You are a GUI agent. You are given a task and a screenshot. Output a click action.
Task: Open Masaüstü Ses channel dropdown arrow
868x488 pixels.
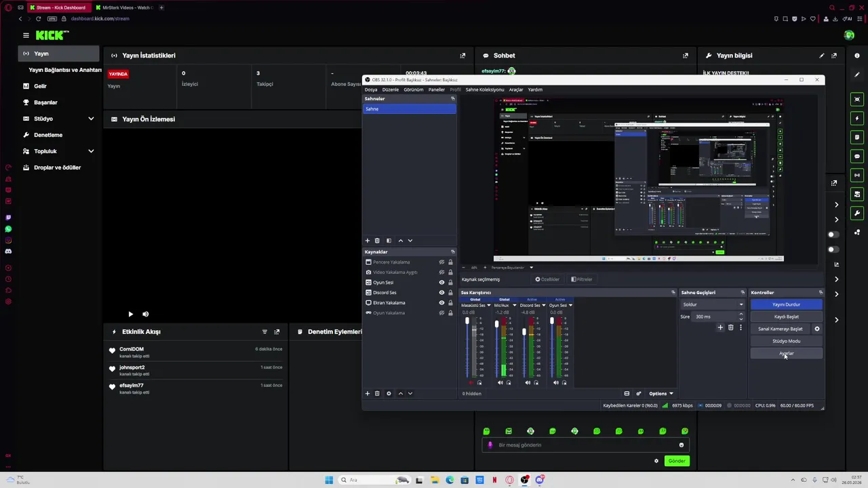[488, 305]
